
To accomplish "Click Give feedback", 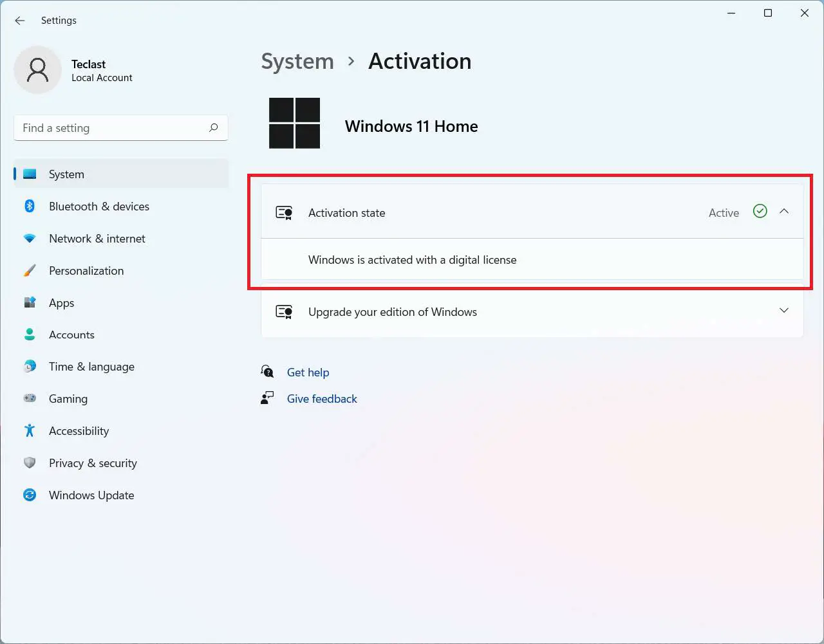I will coord(322,399).
